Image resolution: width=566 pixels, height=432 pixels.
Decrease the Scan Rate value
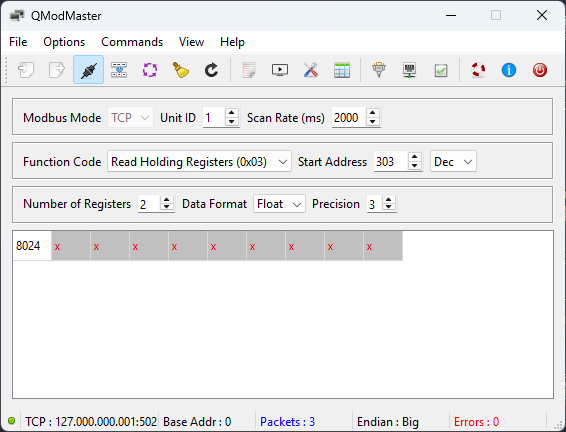(373, 122)
